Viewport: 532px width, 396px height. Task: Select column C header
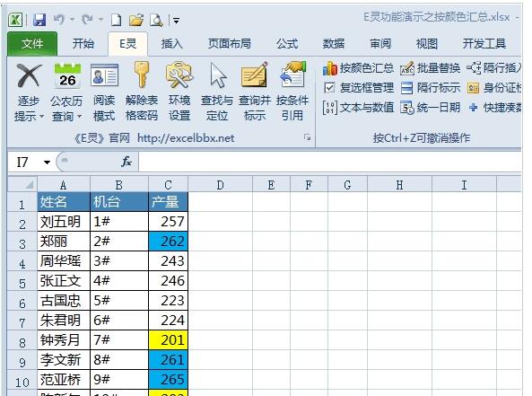[x=168, y=185]
